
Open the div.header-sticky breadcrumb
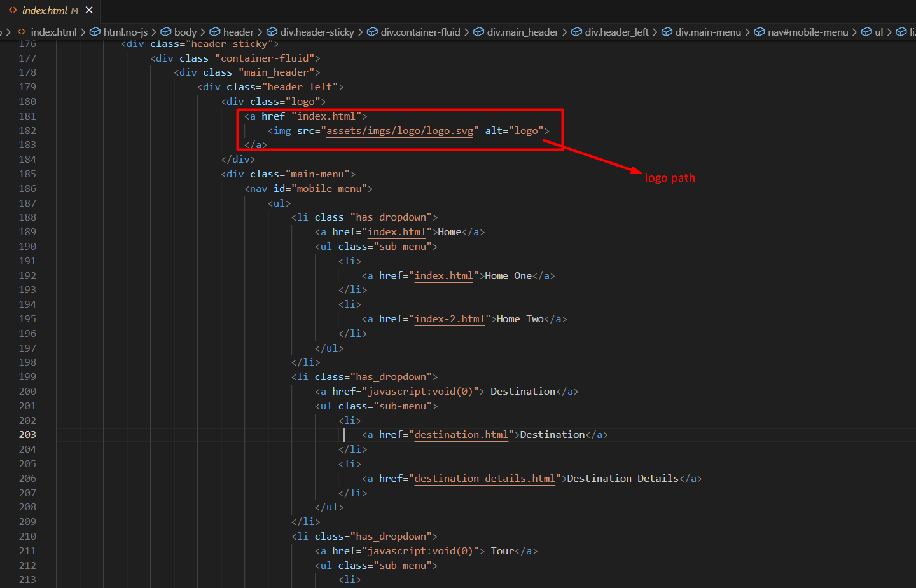[317, 32]
